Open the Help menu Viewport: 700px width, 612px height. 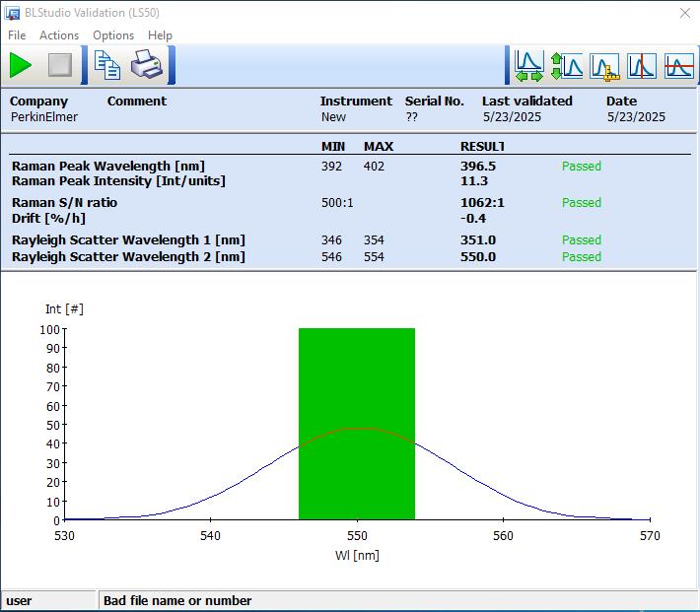(160, 35)
